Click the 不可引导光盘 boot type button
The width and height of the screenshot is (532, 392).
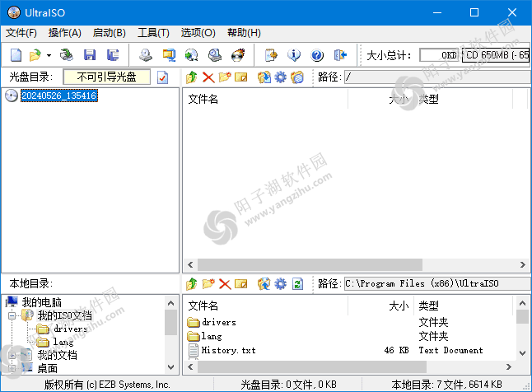[x=106, y=77]
